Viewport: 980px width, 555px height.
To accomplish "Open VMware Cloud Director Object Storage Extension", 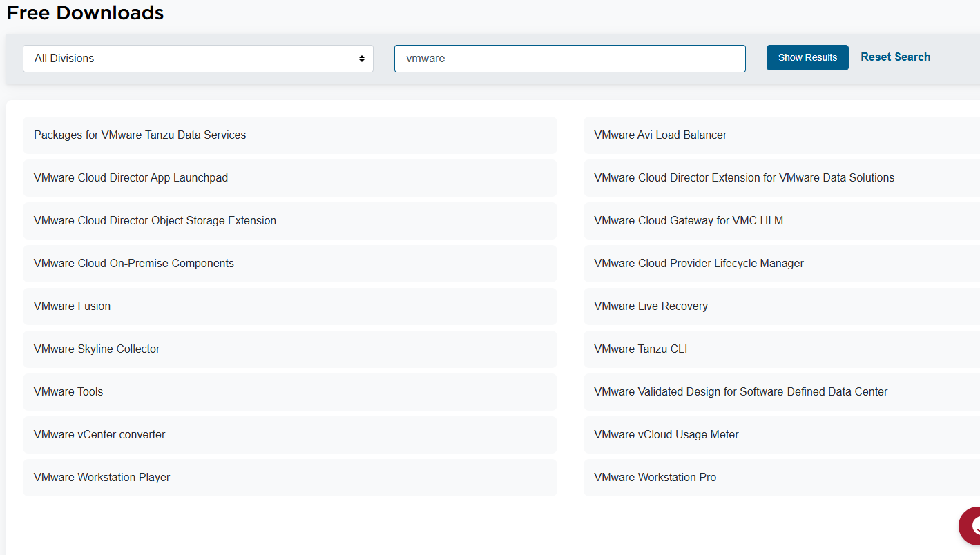I will pos(290,221).
